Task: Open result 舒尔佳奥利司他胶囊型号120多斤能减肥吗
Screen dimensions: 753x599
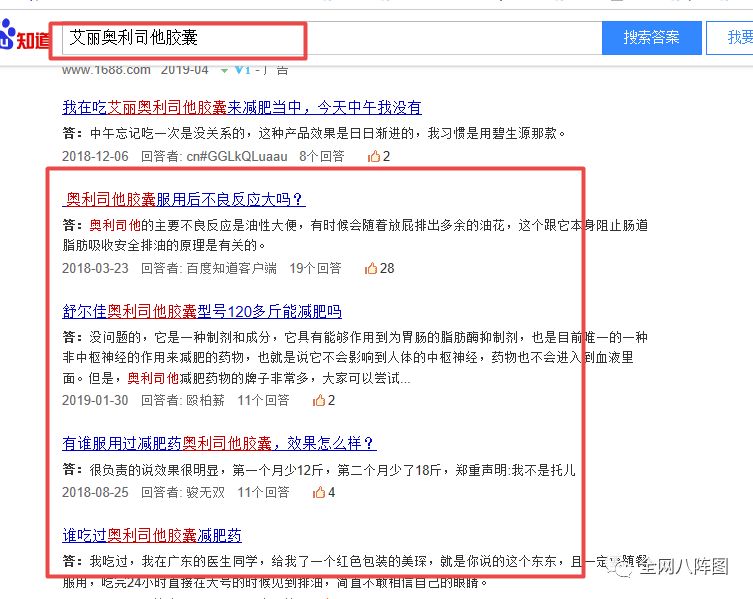Action: 202,312
